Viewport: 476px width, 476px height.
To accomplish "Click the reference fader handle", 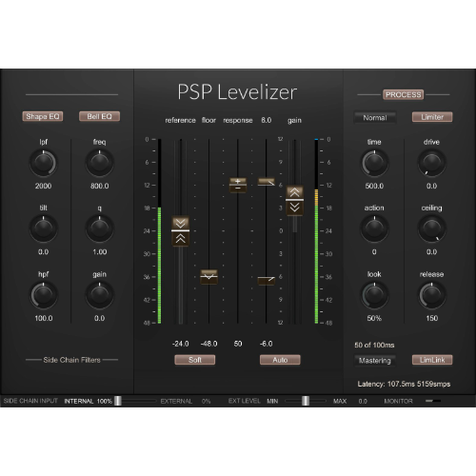I will [180, 230].
